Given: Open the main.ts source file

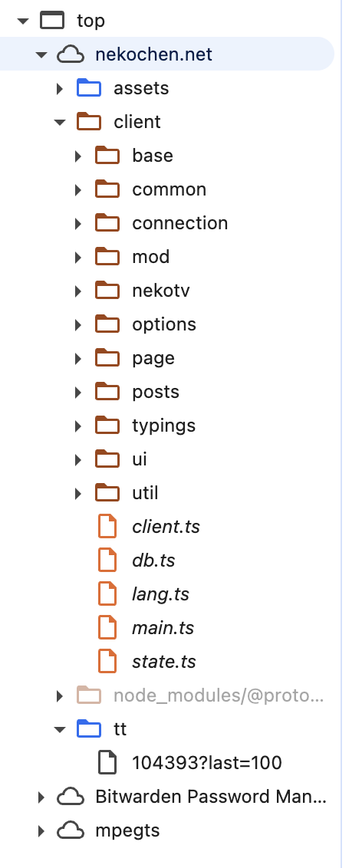Looking at the screenshot, I should pyautogui.click(x=163, y=628).
